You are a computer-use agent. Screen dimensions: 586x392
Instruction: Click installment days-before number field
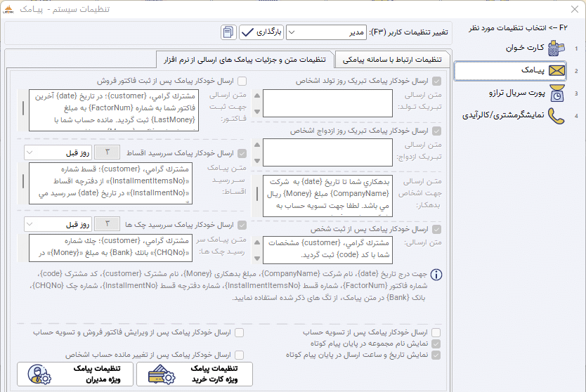[107, 152]
